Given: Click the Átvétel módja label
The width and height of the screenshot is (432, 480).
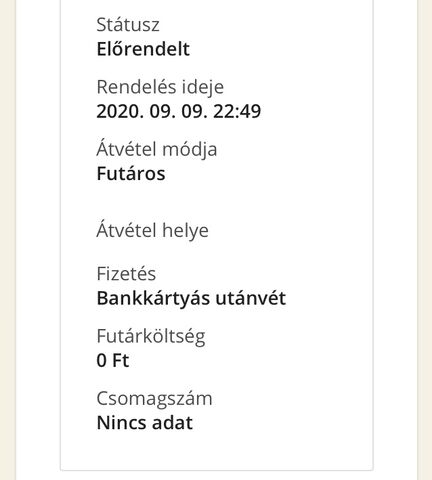Looking at the screenshot, I should tap(157, 149).
